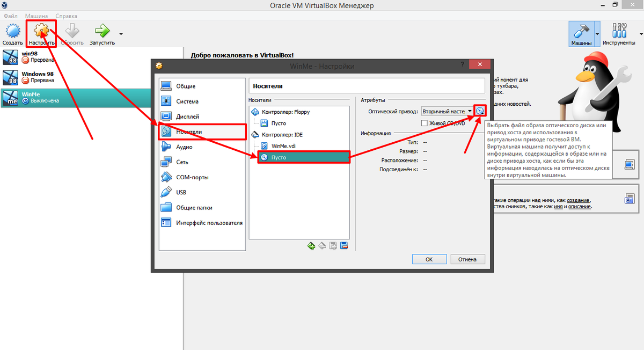
Task: Open the Дисплей settings category
Action: 202,116
